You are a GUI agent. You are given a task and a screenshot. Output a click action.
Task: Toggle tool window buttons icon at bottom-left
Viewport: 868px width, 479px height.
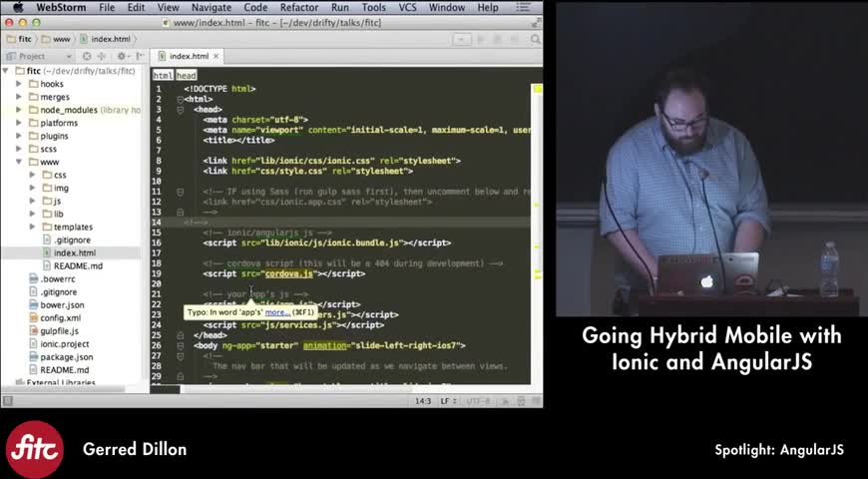8,401
